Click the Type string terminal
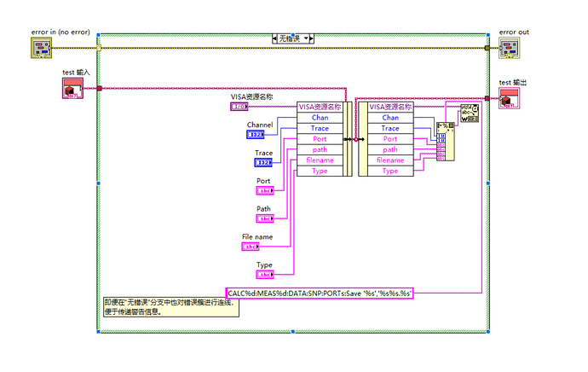The width and height of the screenshot is (588, 372). click(x=265, y=275)
